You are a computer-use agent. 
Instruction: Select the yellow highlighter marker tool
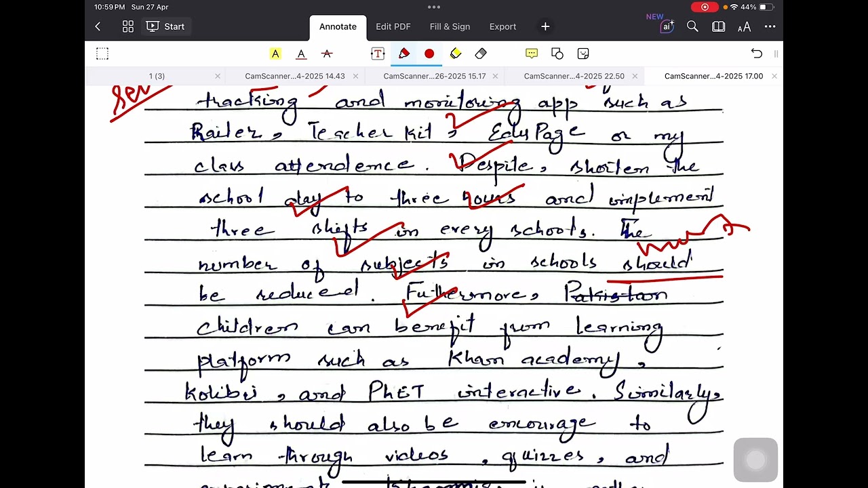[x=455, y=54]
